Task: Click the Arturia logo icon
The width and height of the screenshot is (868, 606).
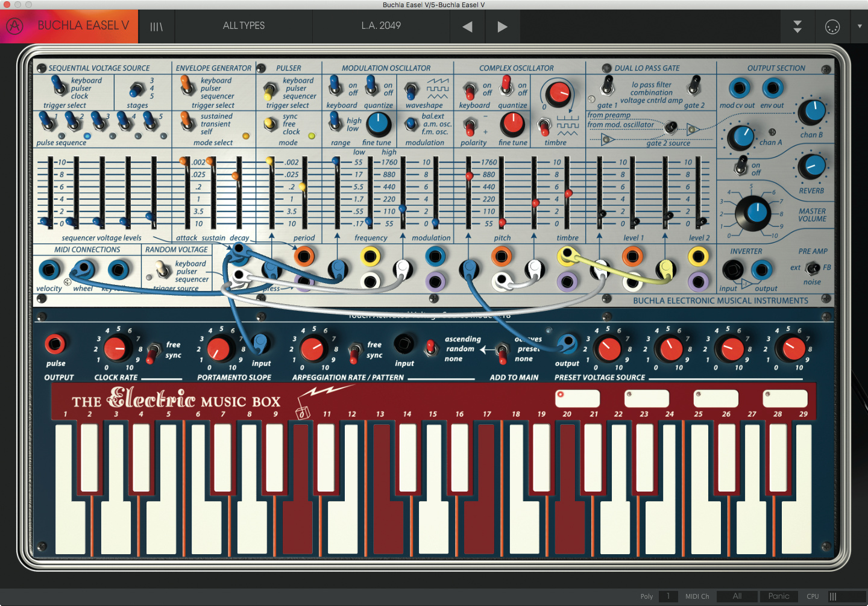Action: pyautogui.click(x=14, y=26)
